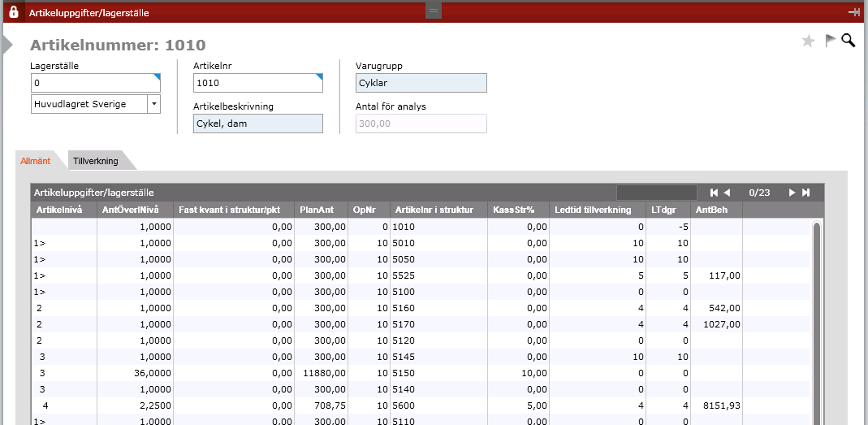868x425 pixels.
Task: Sort by the PlanAnt column header
Action: point(322,210)
